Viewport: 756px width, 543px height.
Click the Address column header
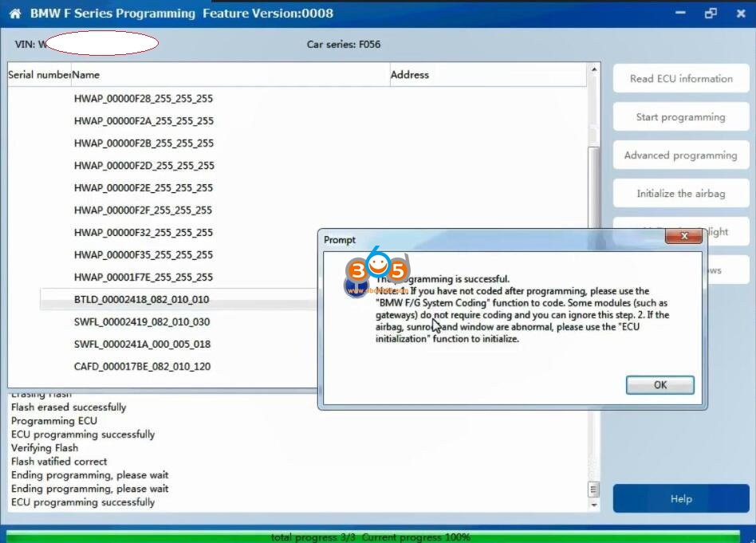click(488, 75)
